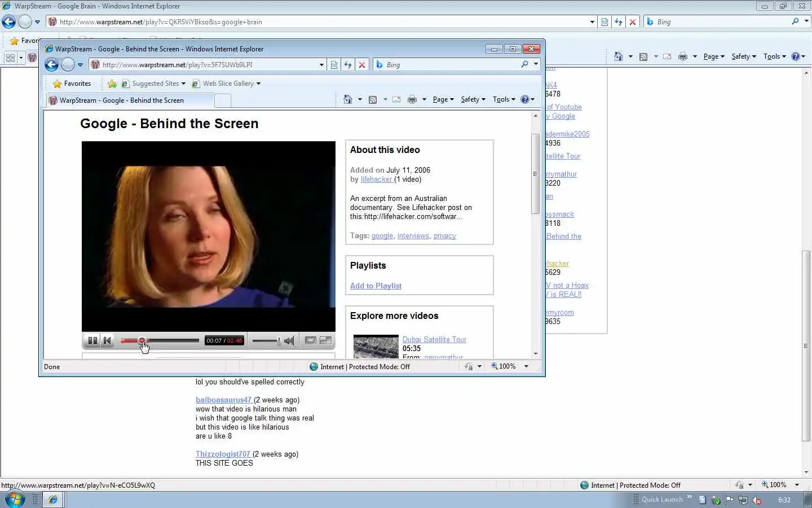Click the Home icon in background window
The width and height of the screenshot is (812, 508).
click(619, 56)
